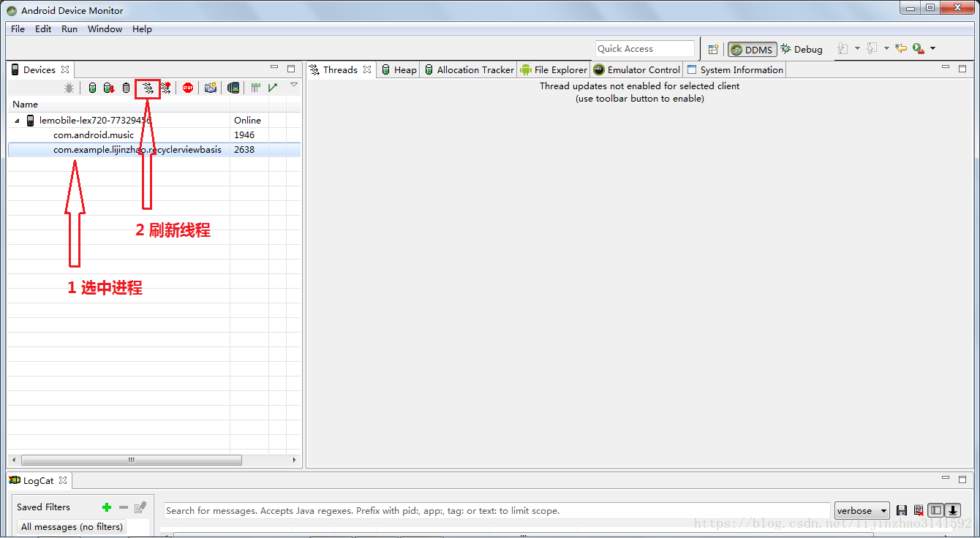Viewport: 980px width, 538px height.
Task: Click the Dump HPROF file icon
Action: [x=109, y=88]
